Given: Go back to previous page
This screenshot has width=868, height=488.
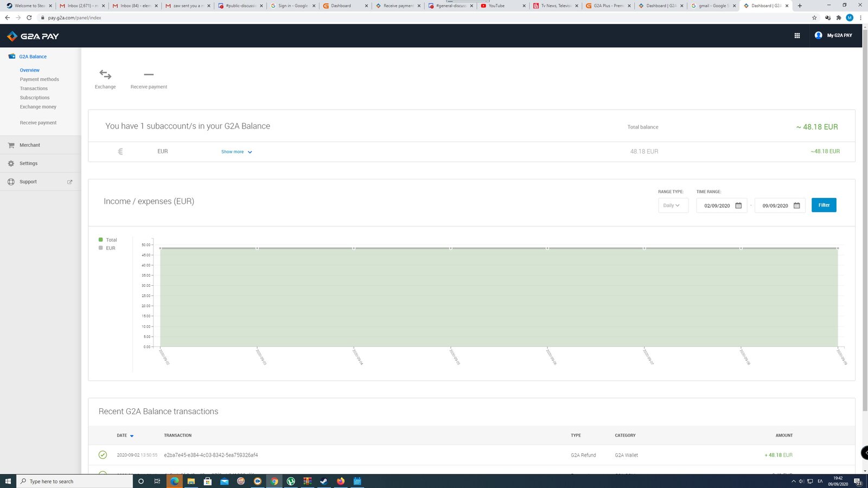Looking at the screenshot, I should click(x=8, y=18).
